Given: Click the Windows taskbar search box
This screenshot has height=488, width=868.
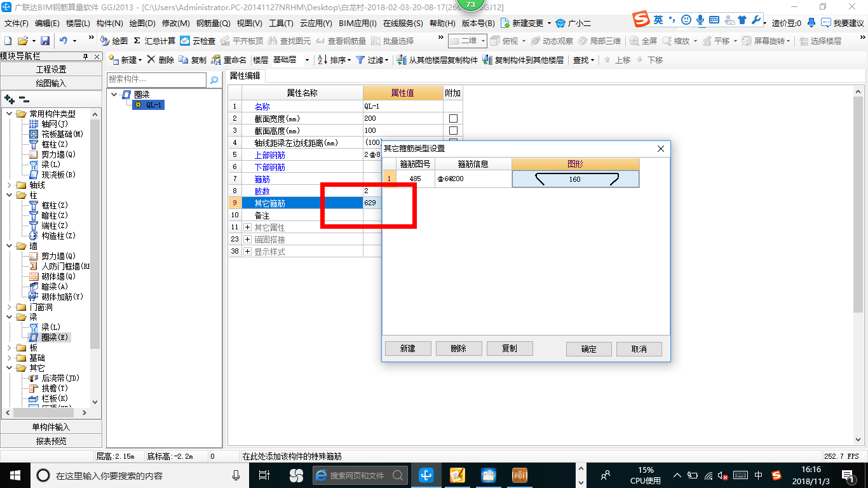Looking at the screenshot, I should pos(140,475).
